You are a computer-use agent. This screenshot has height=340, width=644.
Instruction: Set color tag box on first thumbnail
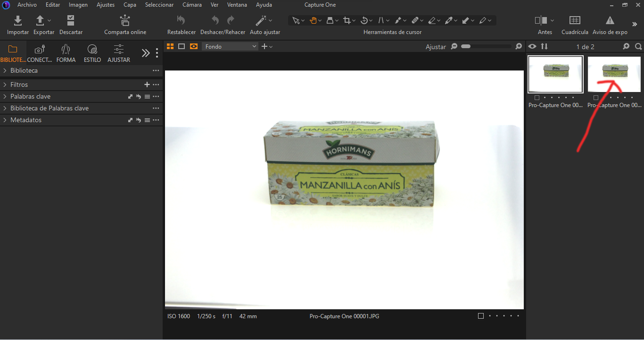point(537,98)
